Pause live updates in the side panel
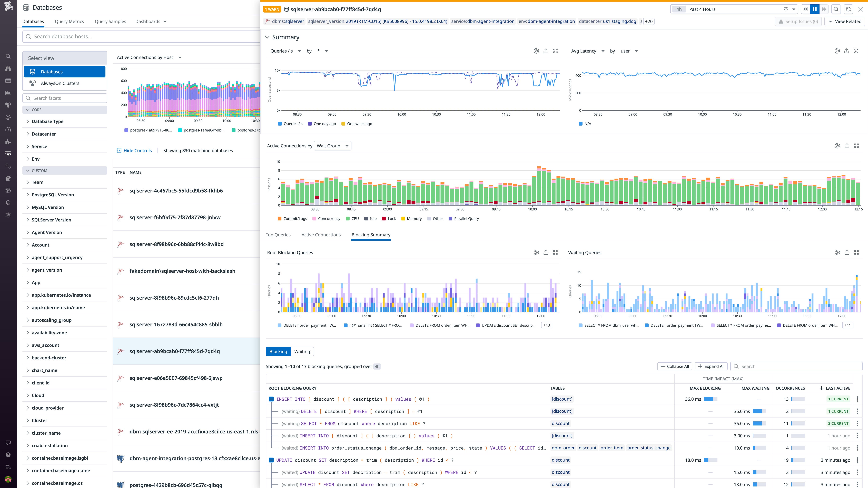 pyautogui.click(x=814, y=9)
